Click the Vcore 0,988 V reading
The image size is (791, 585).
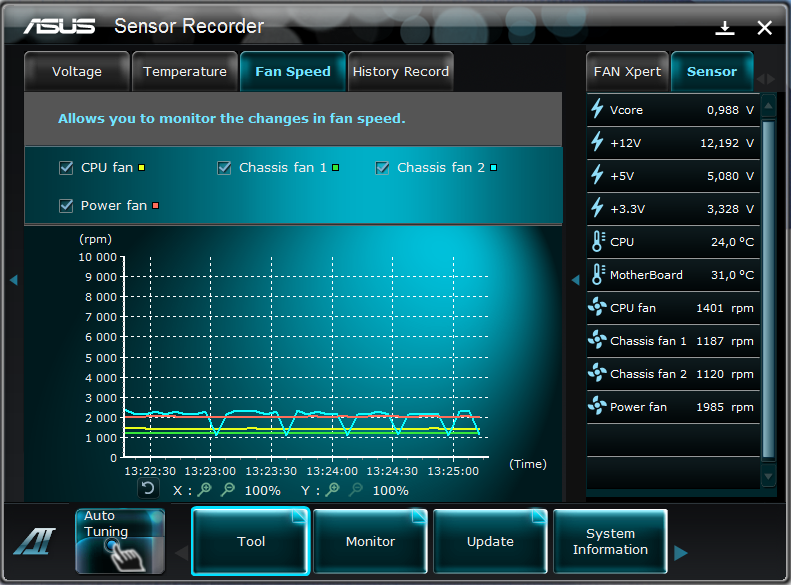coord(730,110)
